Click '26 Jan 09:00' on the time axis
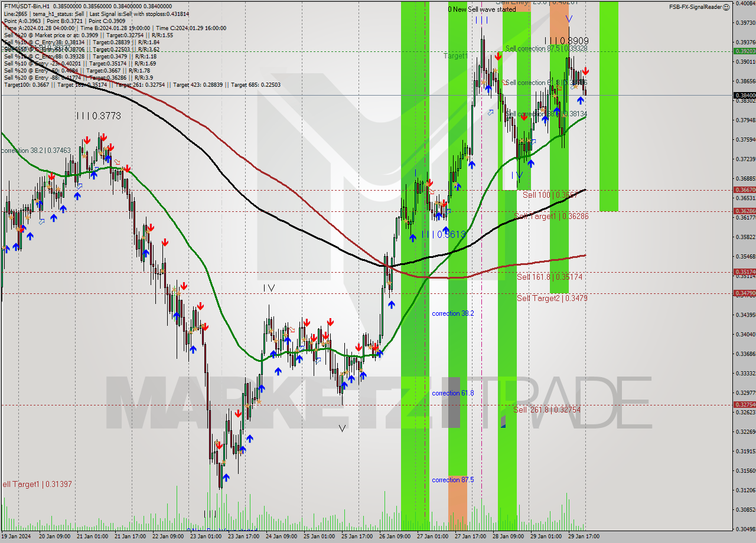 [x=394, y=537]
